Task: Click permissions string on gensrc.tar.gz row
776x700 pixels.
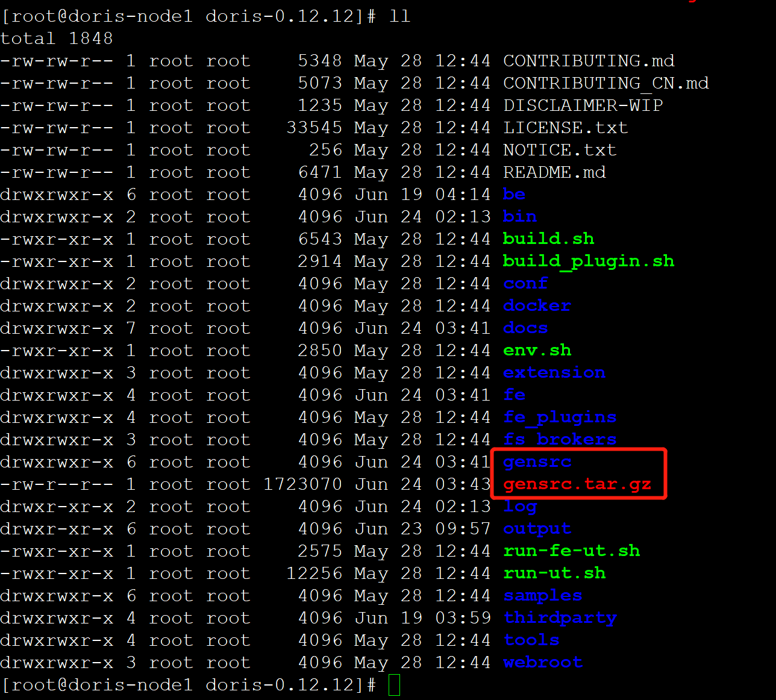Action: (x=57, y=484)
